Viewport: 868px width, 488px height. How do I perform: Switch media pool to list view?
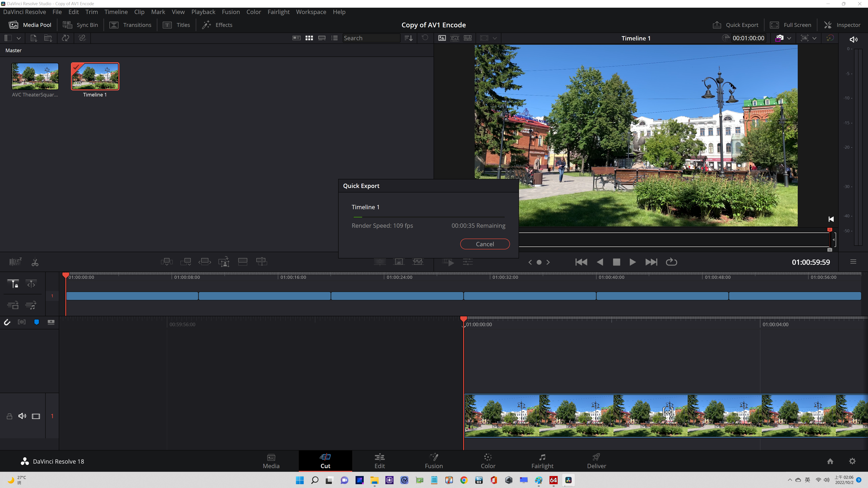tap(334, 38)
